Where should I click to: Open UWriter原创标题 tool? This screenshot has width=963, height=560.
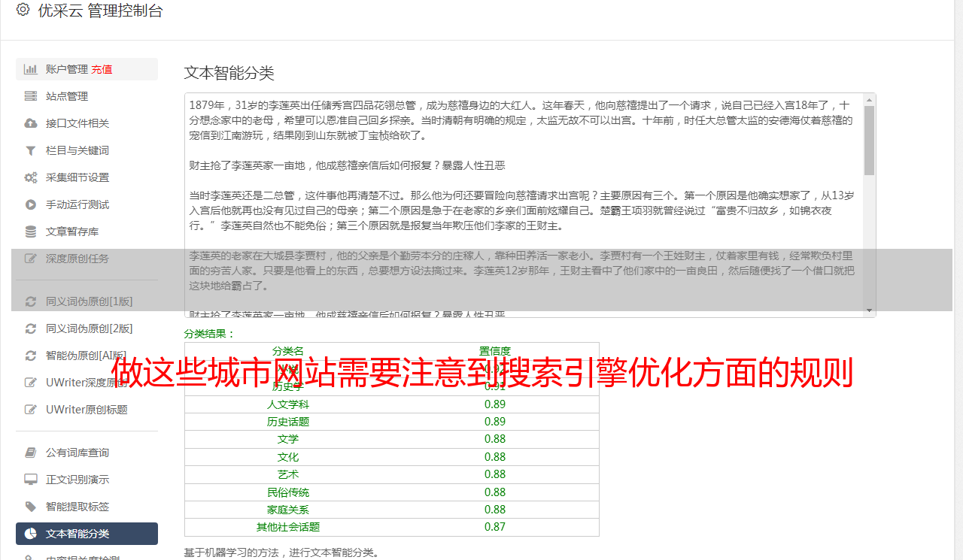87,410
